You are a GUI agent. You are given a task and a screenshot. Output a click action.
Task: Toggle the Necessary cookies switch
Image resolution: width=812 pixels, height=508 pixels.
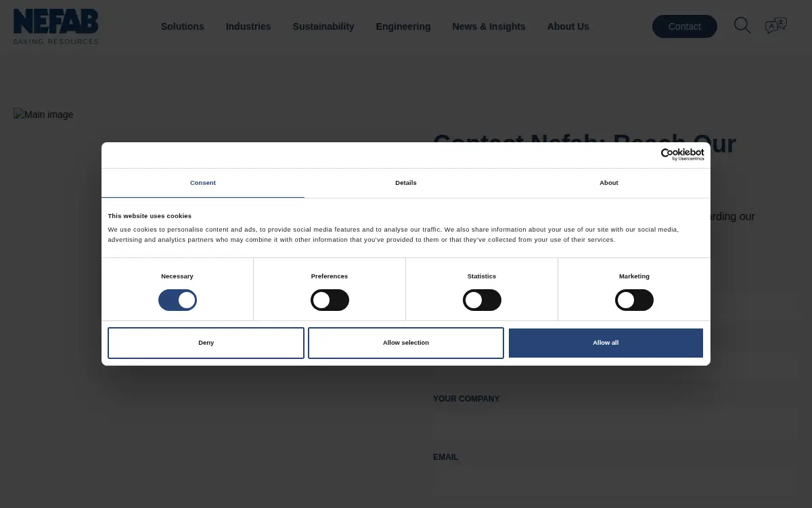[177, 300]
